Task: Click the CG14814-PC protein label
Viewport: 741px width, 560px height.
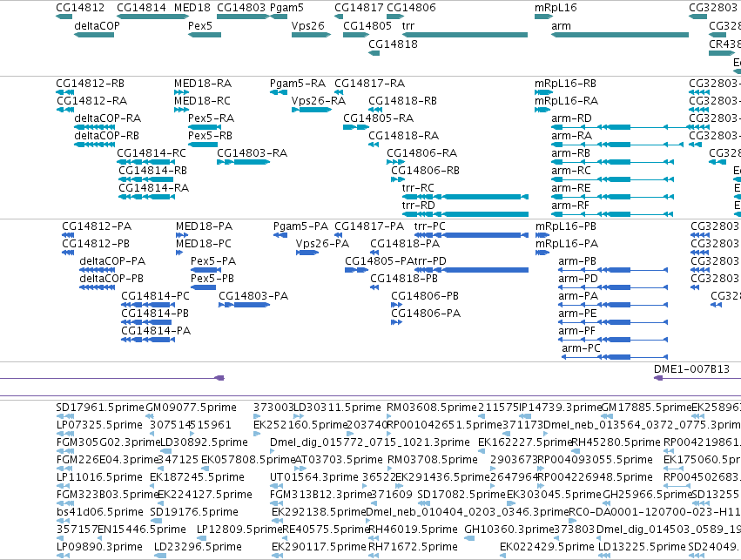Action: point(156,296)
